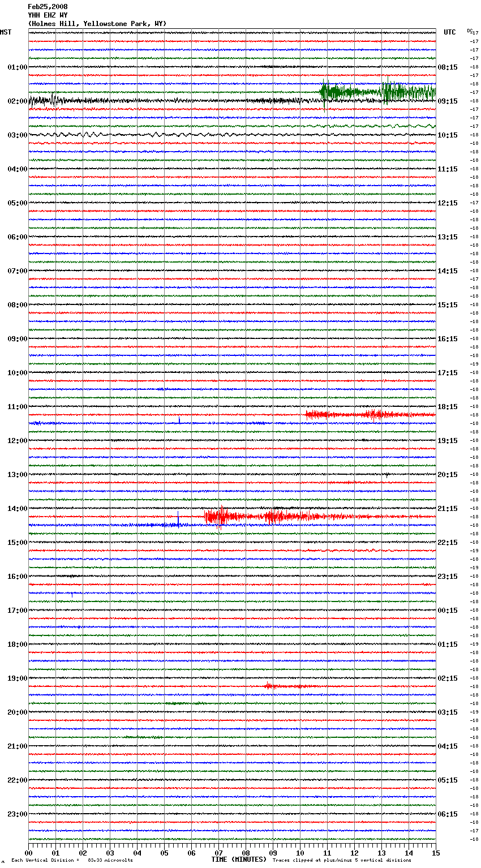Click the 21:15 UTC time label

(x=448, y=509)
